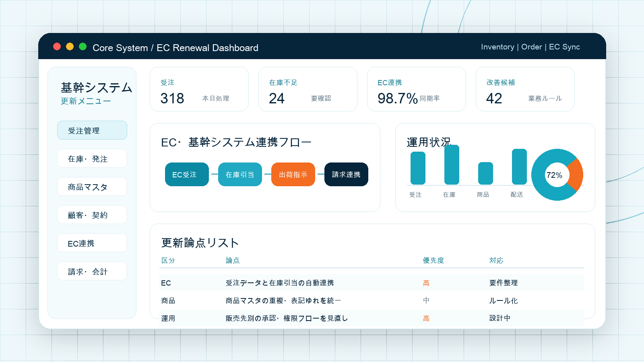Image resolution: width=644 pixels, height=362 pixels.
Task: Choose EC連携 in the side menu
Action: tap(92, 243)
